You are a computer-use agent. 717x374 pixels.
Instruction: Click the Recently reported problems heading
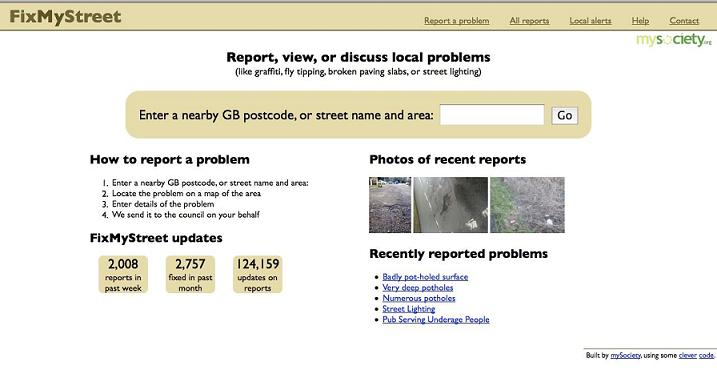pos(459,254)
